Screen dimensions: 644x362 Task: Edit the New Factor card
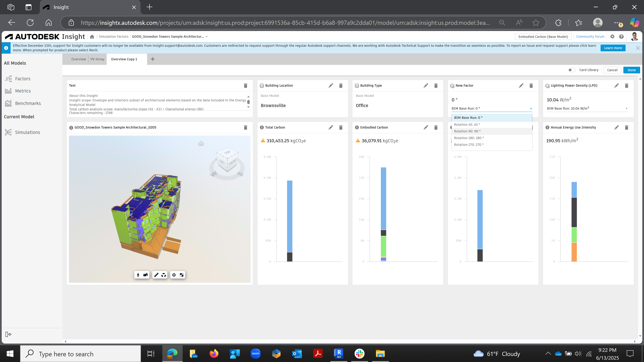point(521,85)
